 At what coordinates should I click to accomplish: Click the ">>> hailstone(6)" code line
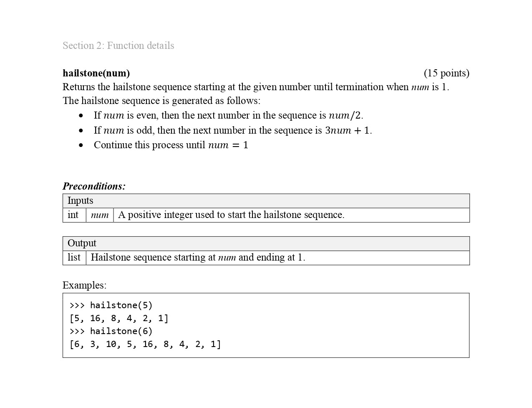pyautogui.click(x=111, y=331)
